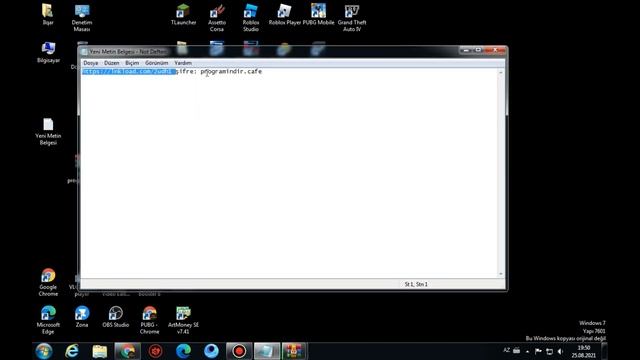The width and height of the screenshot is (640, 360).
Task: Click the WinRAR taskbar icon
Action: pos(294,351)
